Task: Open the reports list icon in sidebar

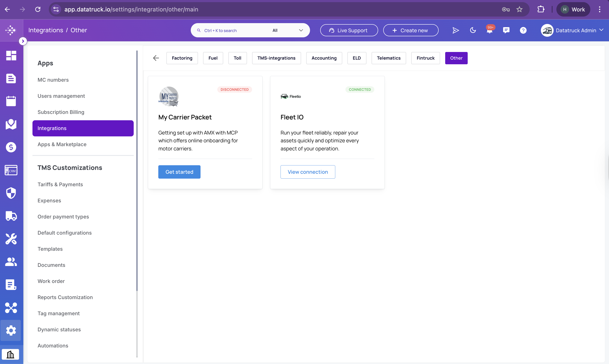Action: tap(11, 284)
